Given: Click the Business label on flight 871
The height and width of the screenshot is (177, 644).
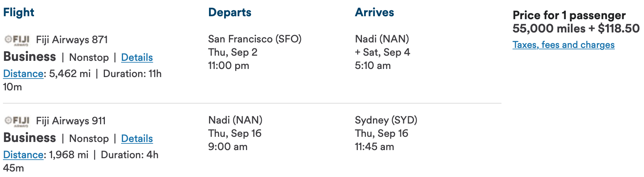Looking at the screenshot, I should 30,57.
